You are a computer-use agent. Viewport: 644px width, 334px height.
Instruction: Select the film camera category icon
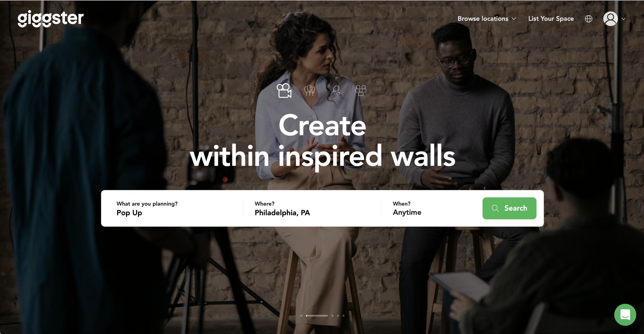[x=284, y=91]
